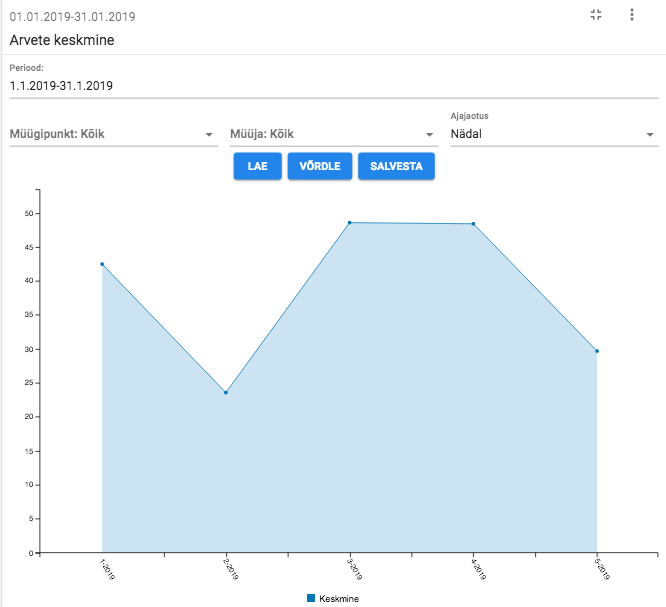
Task: Open the Ajajaotus Nädal dropdown
Action: coord(553,134)
